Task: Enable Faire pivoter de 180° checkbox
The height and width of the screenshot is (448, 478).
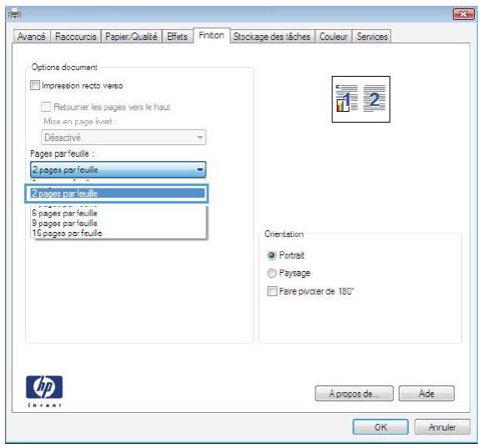Action: point(272,291)
